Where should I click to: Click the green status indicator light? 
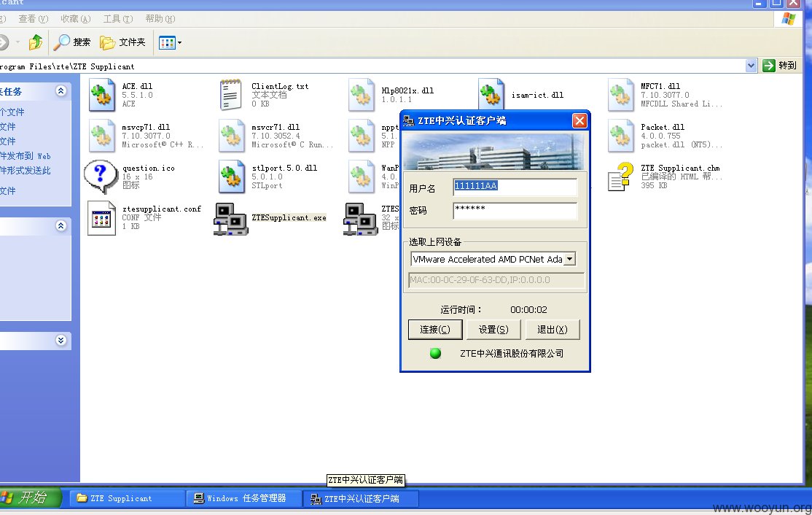click(x=435, y=353)
